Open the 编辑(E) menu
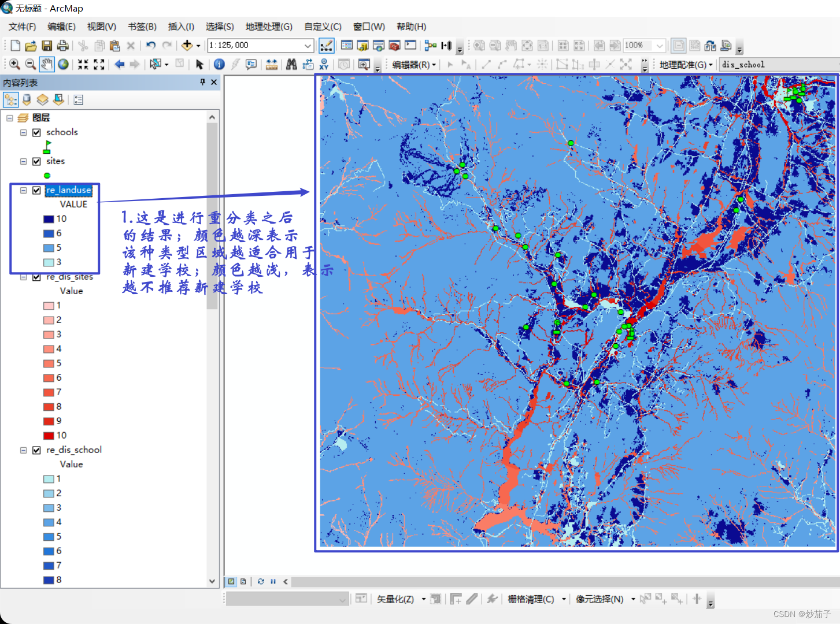 tap(61, 27)
